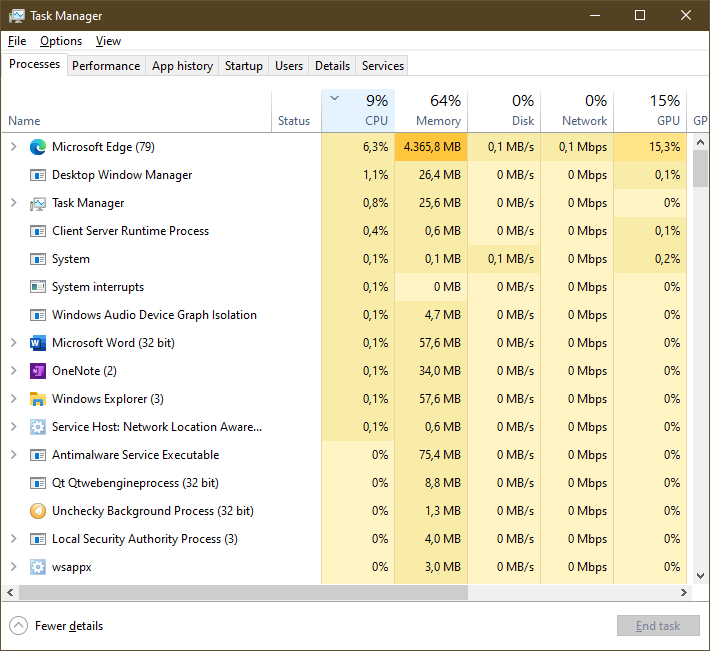This screenshot has width=710, height=651.
Task: Click the Fewer details link
Action: pos(69,626)
